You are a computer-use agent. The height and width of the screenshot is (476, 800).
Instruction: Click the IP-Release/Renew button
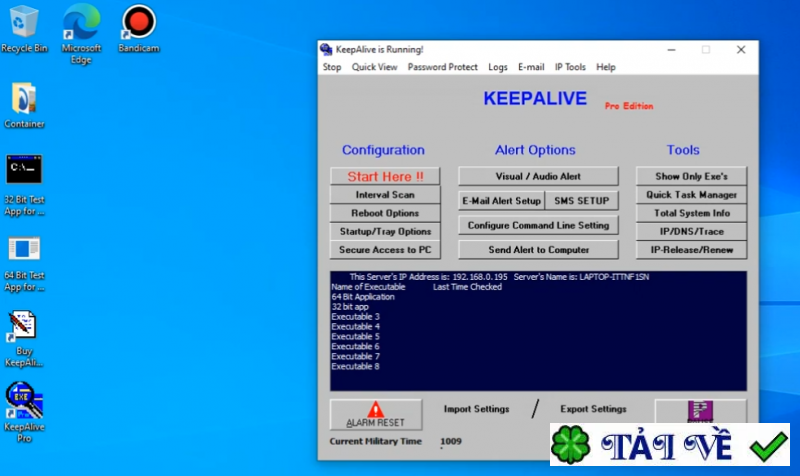pos(691,249)
